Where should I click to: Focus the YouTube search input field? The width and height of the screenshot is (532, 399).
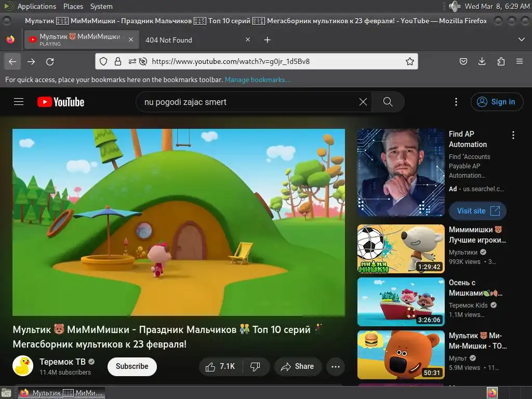249,102
